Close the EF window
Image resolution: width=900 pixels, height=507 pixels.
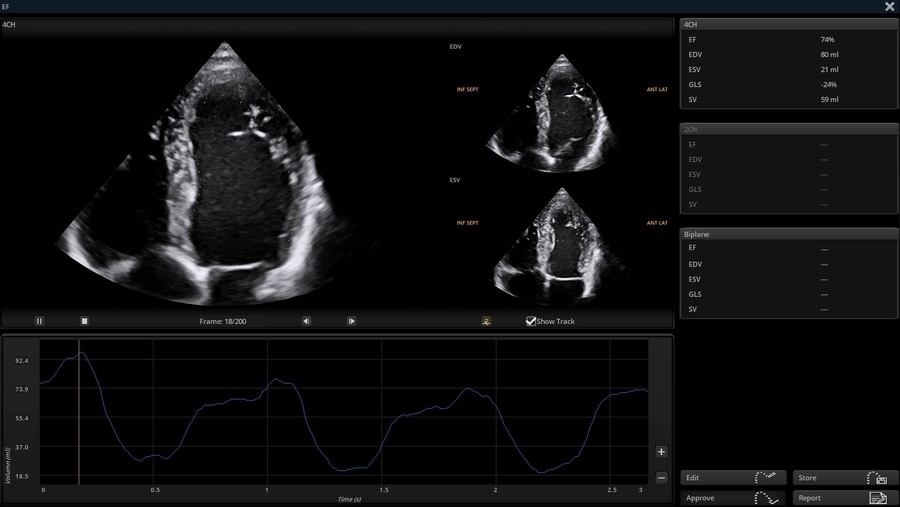click(889, 7)
